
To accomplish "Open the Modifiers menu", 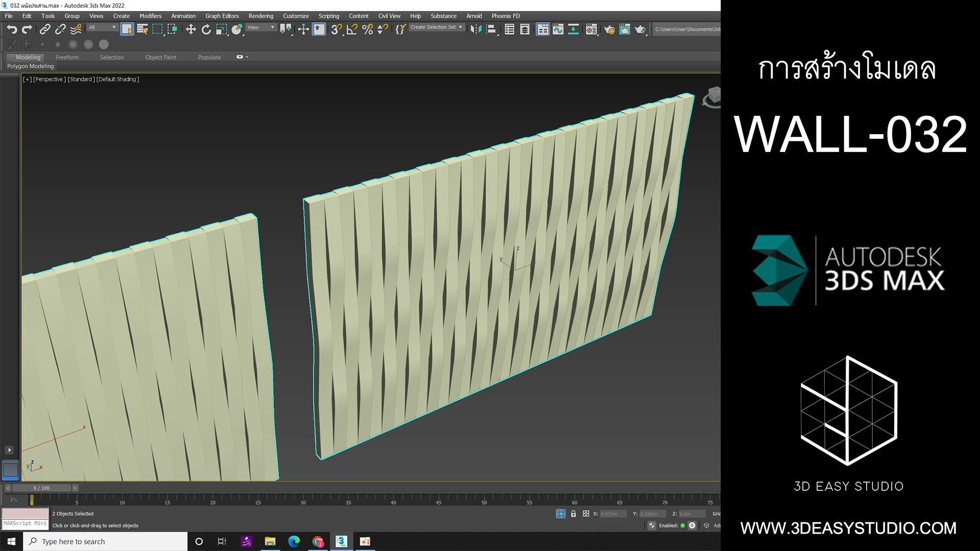I will pyautogui.click(x=150, y=16).
